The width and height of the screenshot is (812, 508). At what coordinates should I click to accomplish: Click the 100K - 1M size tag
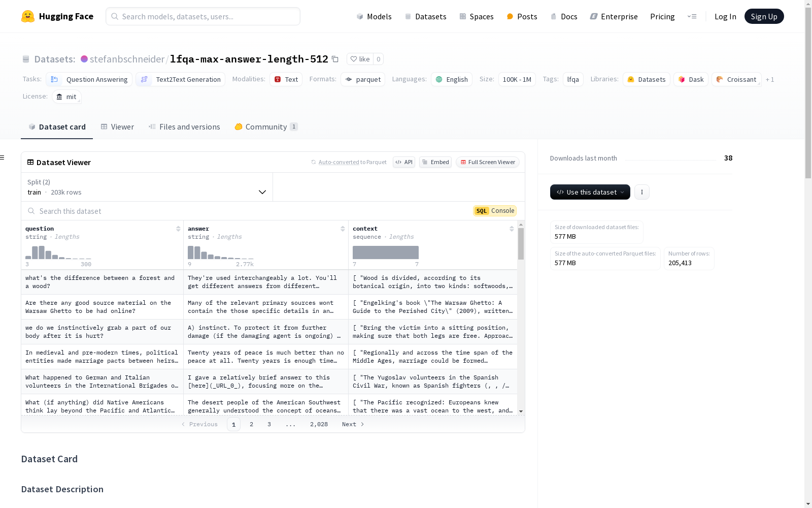517,79
